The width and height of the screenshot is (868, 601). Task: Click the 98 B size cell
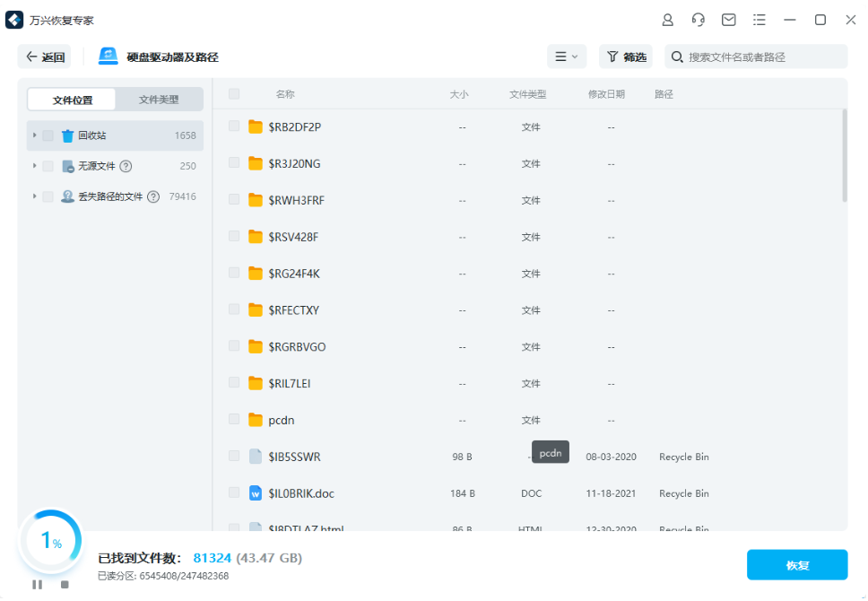tap(462, 457)
